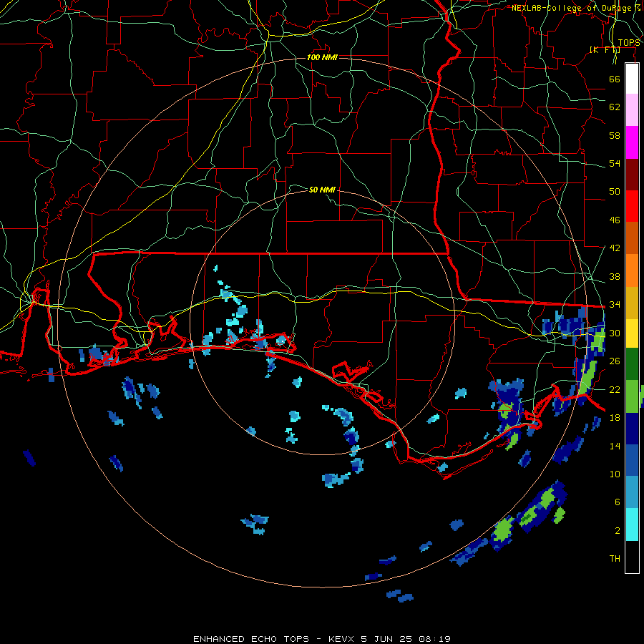Click the "TOPS" legend title

point(629,43)
